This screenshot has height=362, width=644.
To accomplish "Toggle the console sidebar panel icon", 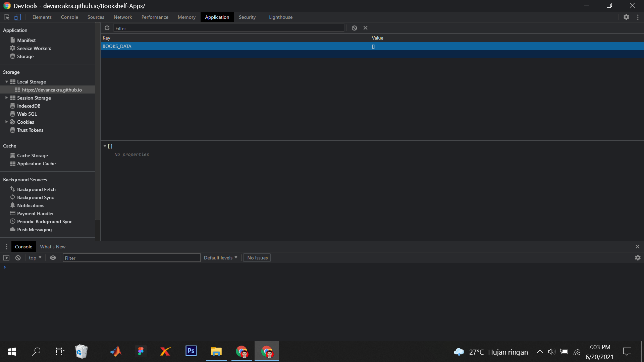I will click(x=6, y=258).
